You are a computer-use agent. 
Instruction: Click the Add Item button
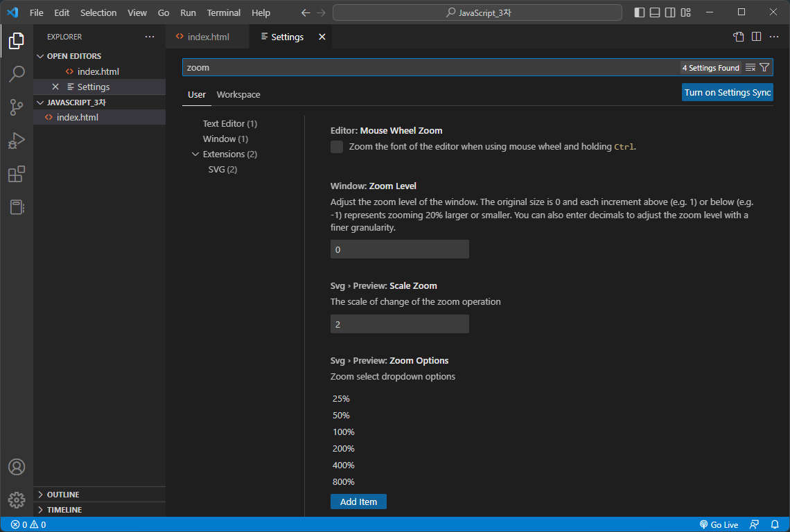pyautogui.click(x=358, y=501)
